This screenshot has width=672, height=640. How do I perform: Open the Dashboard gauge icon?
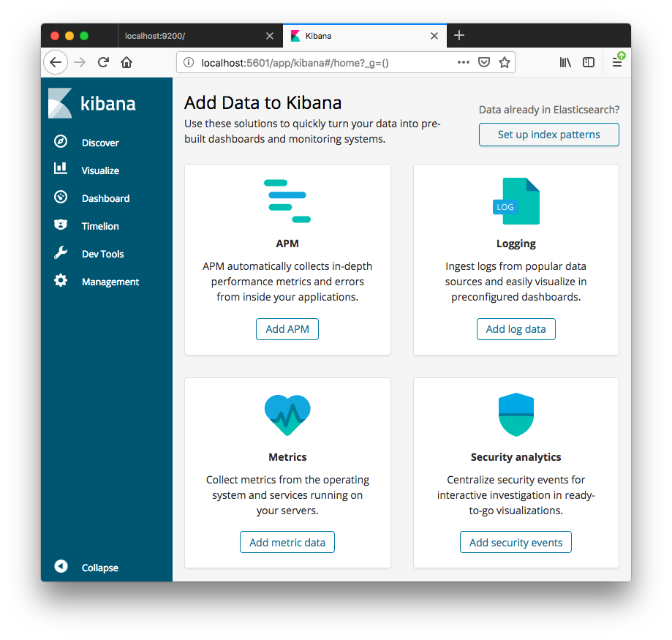click(61, 197)
